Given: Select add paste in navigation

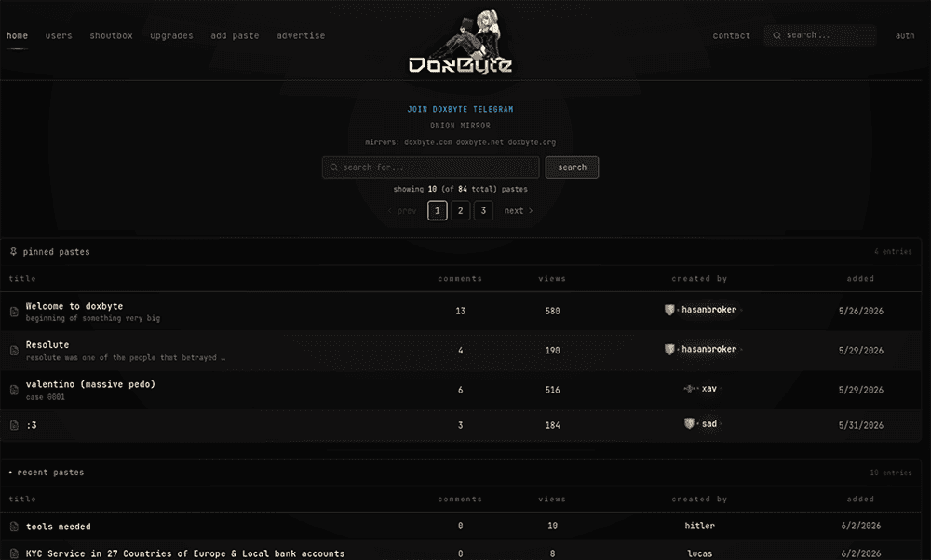Looking at the screenshot, I should pos(236,35).
